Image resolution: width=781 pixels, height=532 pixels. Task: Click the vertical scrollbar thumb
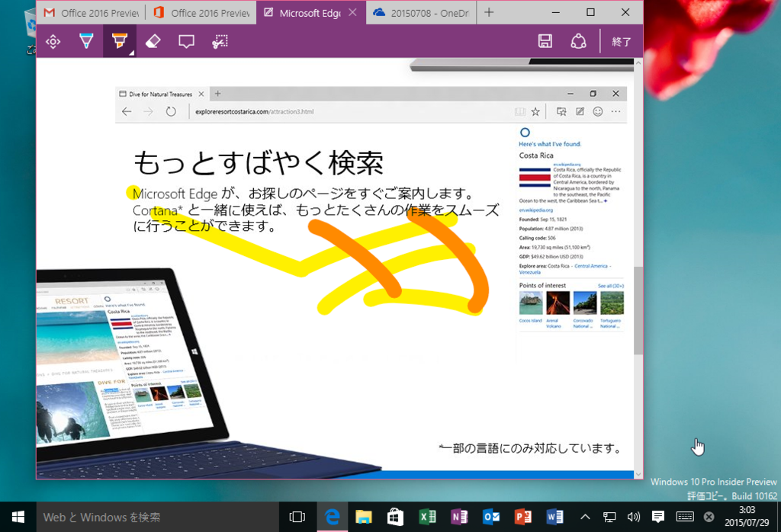[x=638, y=310]
